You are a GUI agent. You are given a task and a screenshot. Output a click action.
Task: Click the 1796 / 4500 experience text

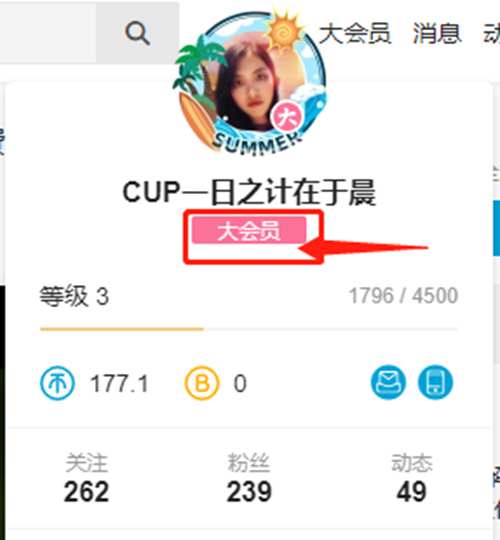tap(404, 295)
